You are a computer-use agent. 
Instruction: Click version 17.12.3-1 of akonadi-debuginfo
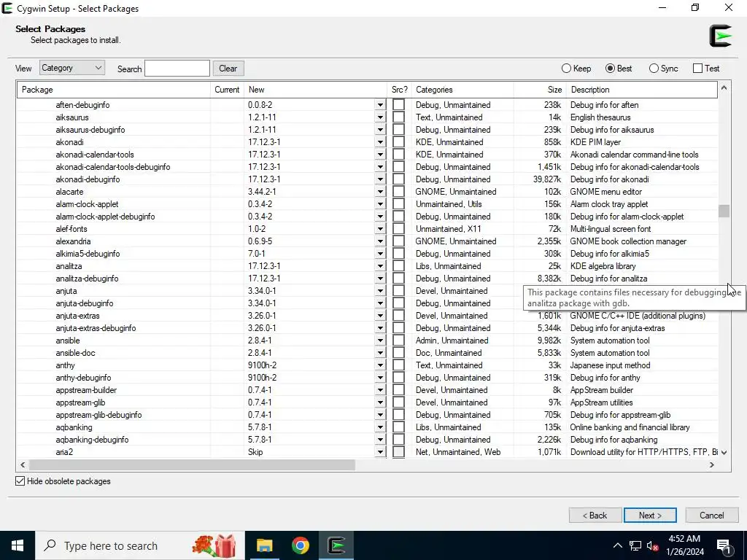264,179
